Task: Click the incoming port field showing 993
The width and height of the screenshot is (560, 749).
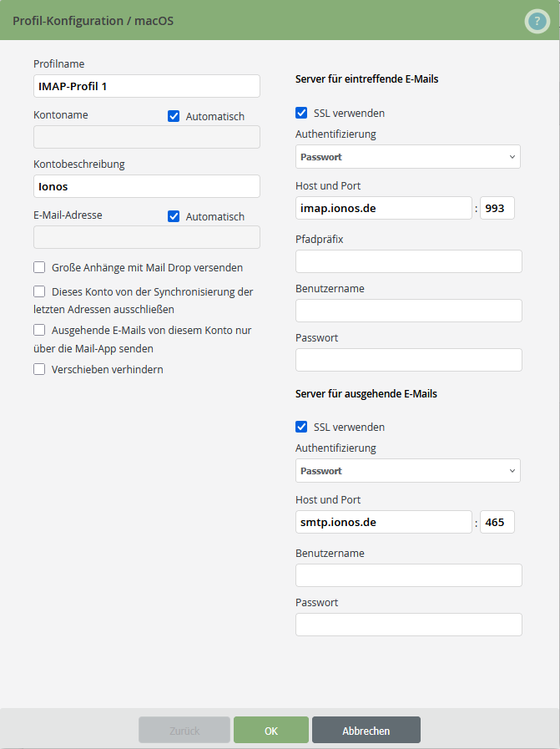Action: pos(497,207)
